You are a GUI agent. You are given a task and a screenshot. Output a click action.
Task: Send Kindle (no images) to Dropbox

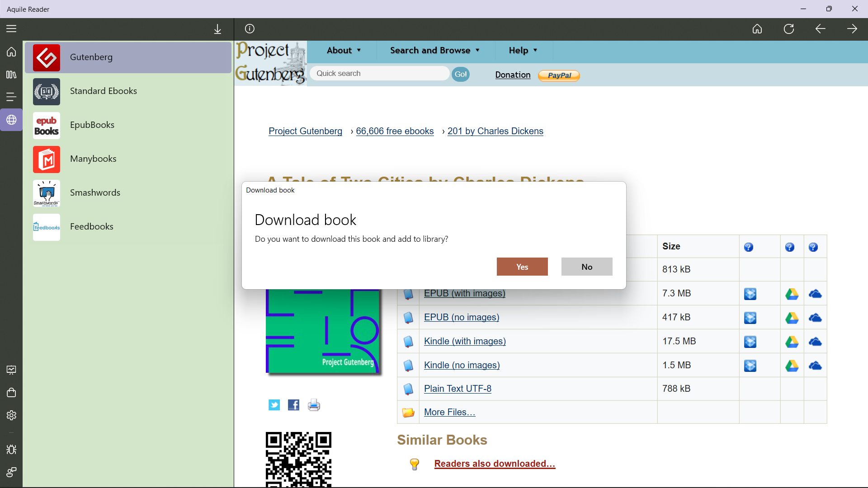[x=750, y=366]
